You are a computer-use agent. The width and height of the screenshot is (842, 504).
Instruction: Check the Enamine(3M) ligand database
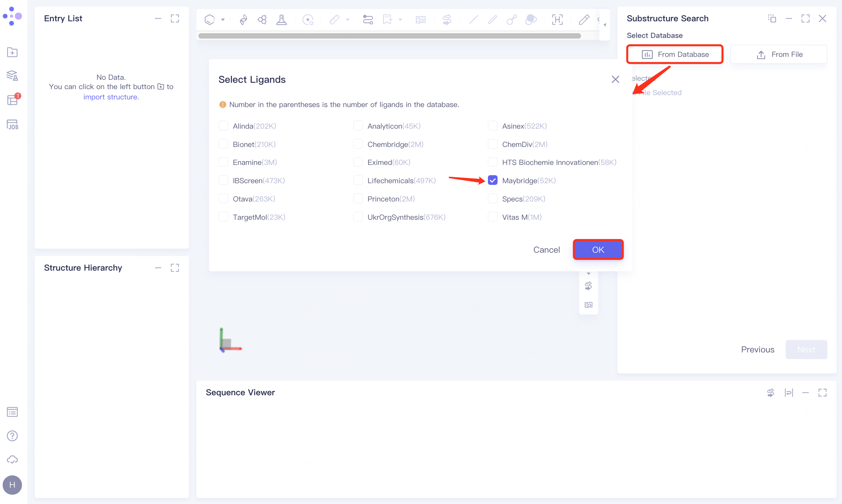[x=223, y=162]
